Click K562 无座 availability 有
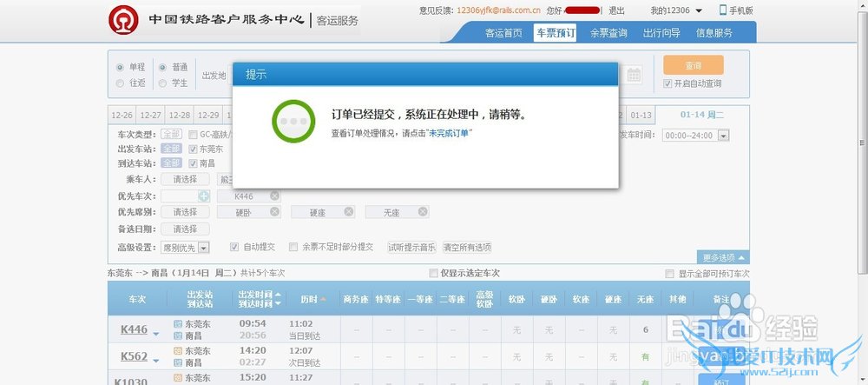The image size is (868, 385). point(646,356)
